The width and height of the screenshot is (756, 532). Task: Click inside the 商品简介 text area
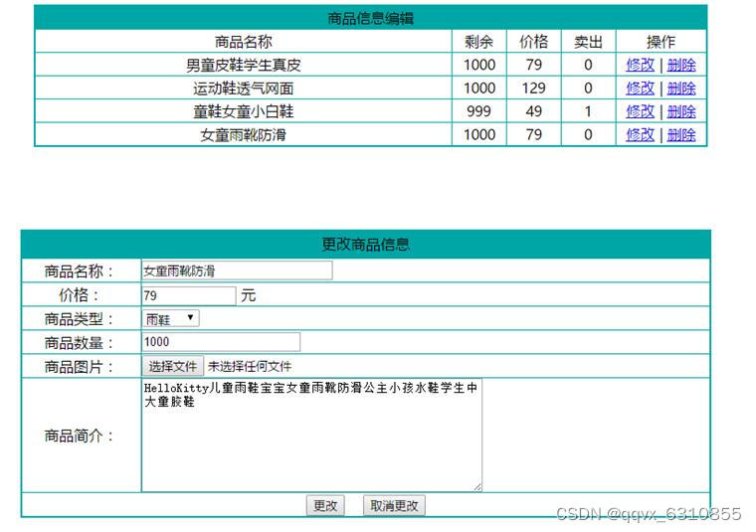pyautogui.click(x=311, y=435)
